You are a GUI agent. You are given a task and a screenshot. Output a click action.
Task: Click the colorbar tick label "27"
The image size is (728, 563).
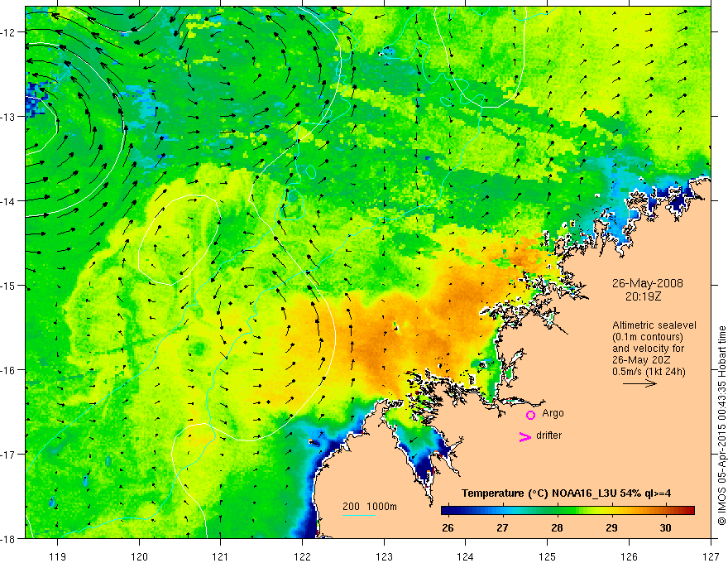[x=502, y=527]
